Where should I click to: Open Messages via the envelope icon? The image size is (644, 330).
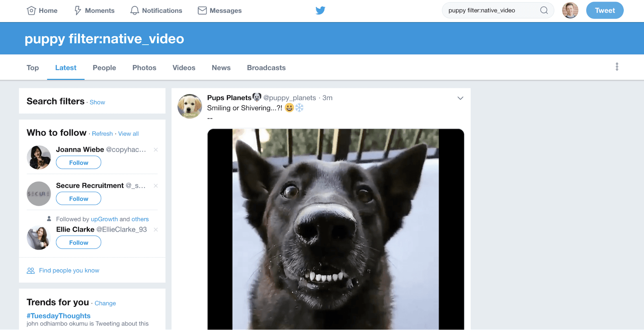(x=202, y=11)
